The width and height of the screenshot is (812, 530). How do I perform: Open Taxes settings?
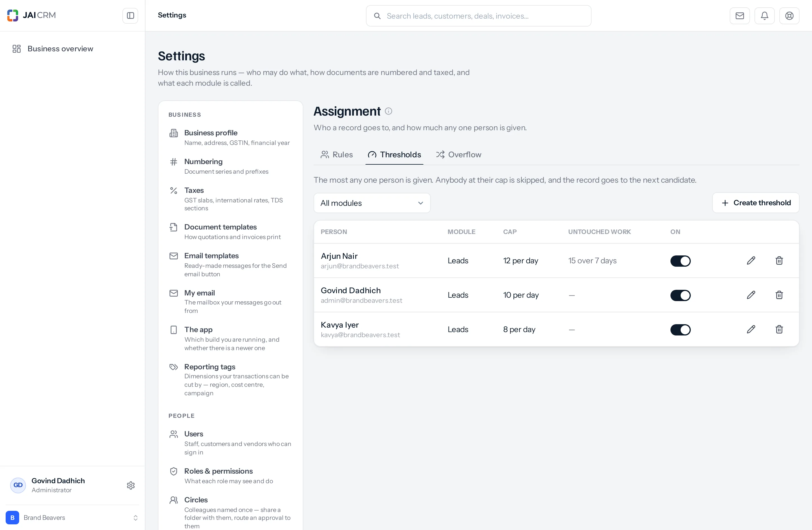(x=231, y=199)
